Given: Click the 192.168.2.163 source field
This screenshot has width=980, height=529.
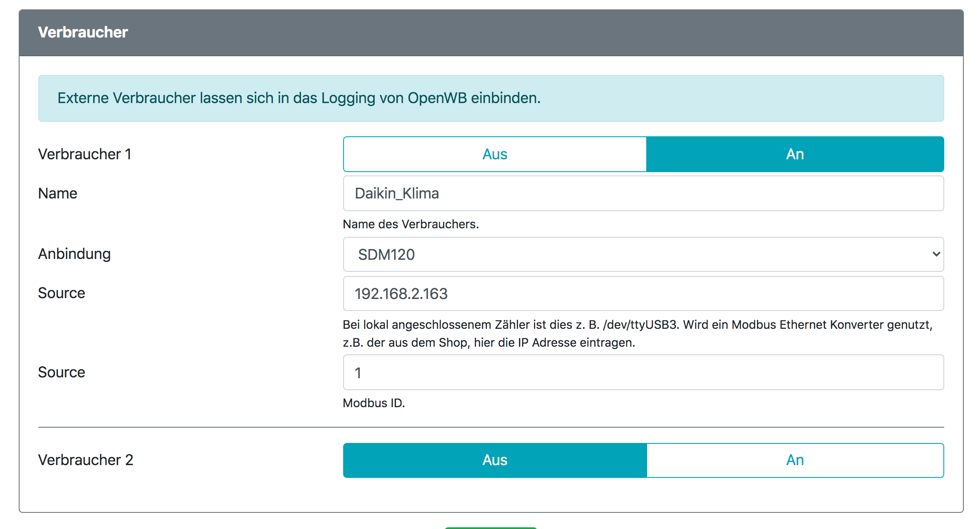Looking at the screenshot, I should (643, 293).
